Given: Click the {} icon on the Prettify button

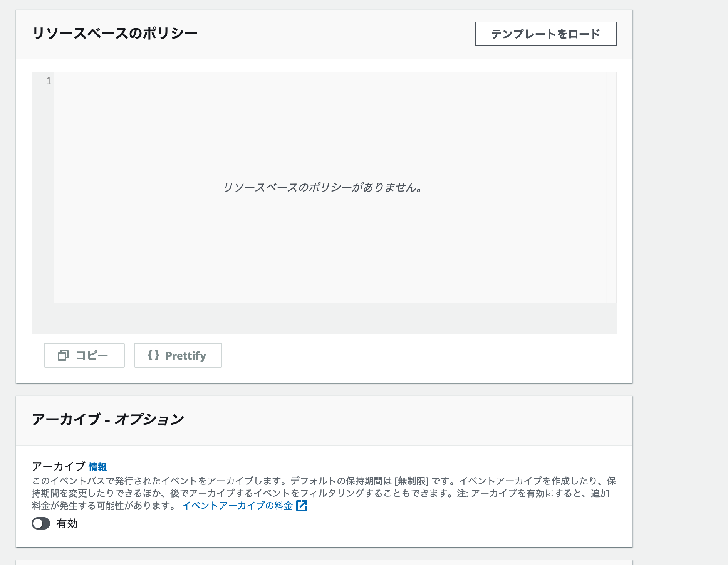Looking at the screenshot, I should 154,355.
